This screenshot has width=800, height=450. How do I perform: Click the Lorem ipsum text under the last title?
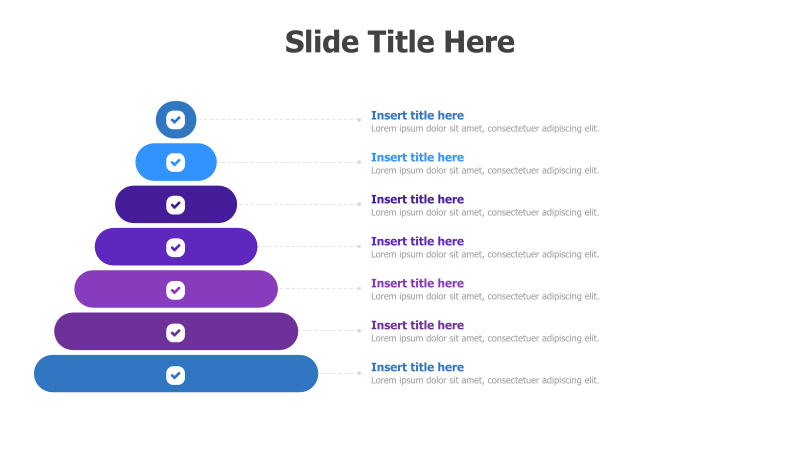(485, 381)
